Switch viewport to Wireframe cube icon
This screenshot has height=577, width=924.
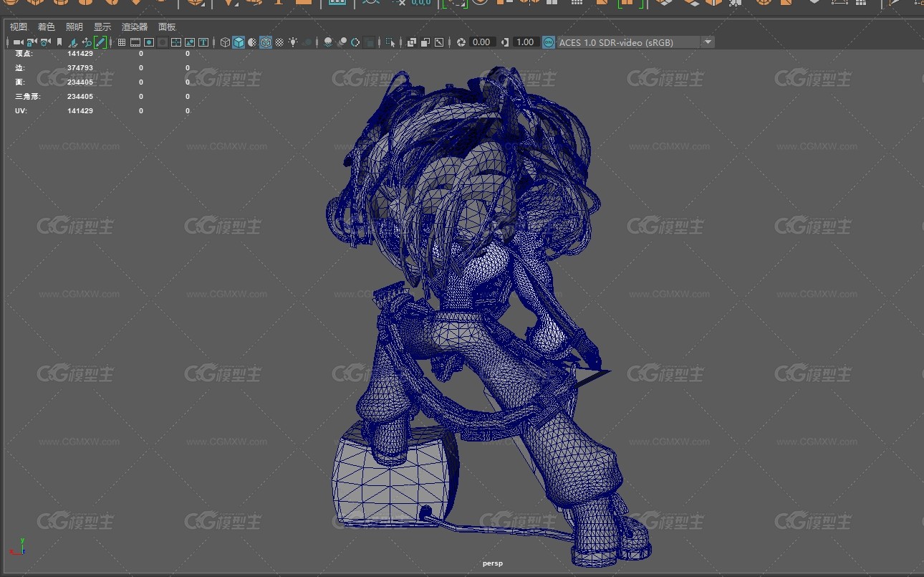coord(225,42)
